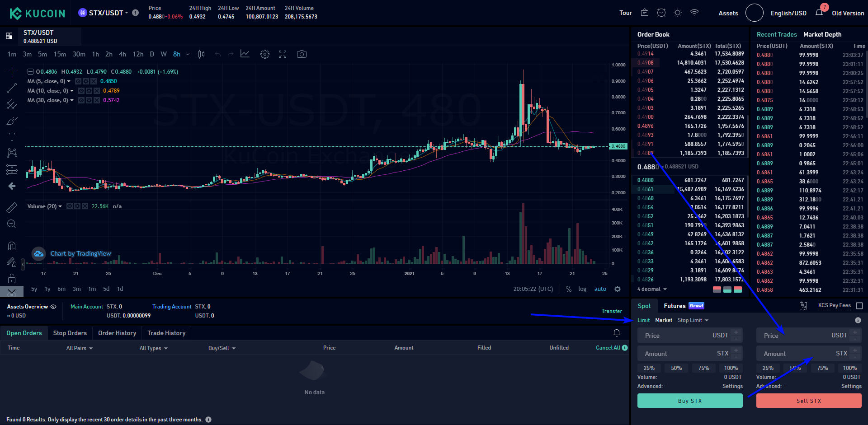Toggle log scale on chart

(x=582, y=289)
